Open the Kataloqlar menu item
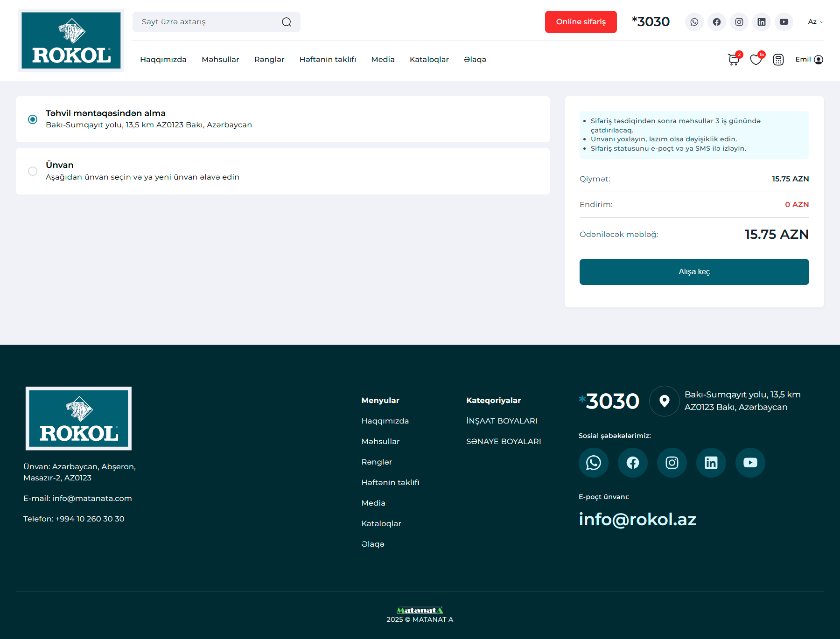This screenshot has height=639, width=840. click(x=429, y=60)
